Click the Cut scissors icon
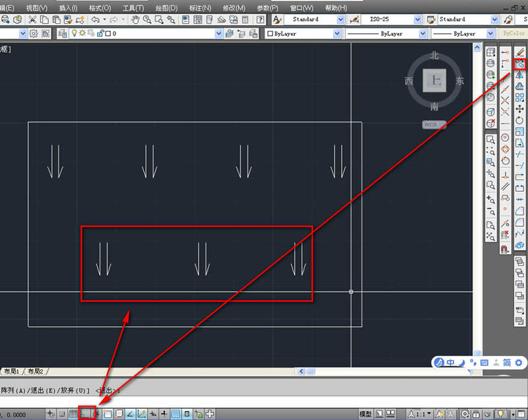The image size is (528, 420). click(x=32, y=20)
